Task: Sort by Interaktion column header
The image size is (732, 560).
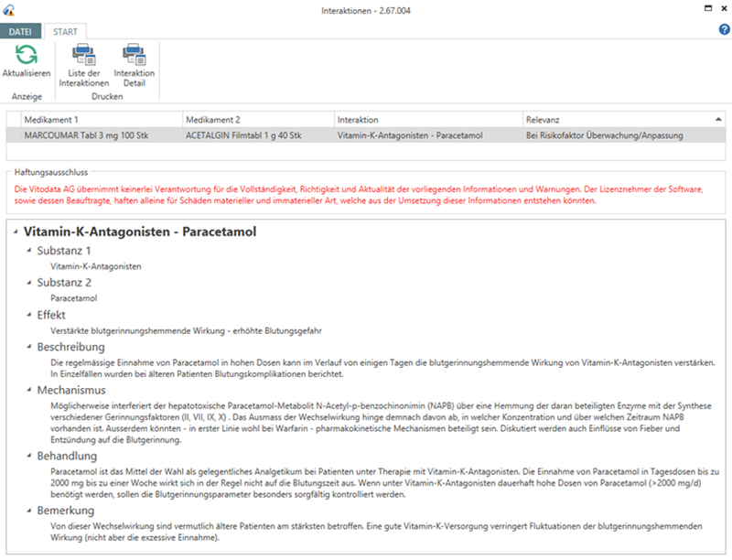Action: (x=428, y=120)
